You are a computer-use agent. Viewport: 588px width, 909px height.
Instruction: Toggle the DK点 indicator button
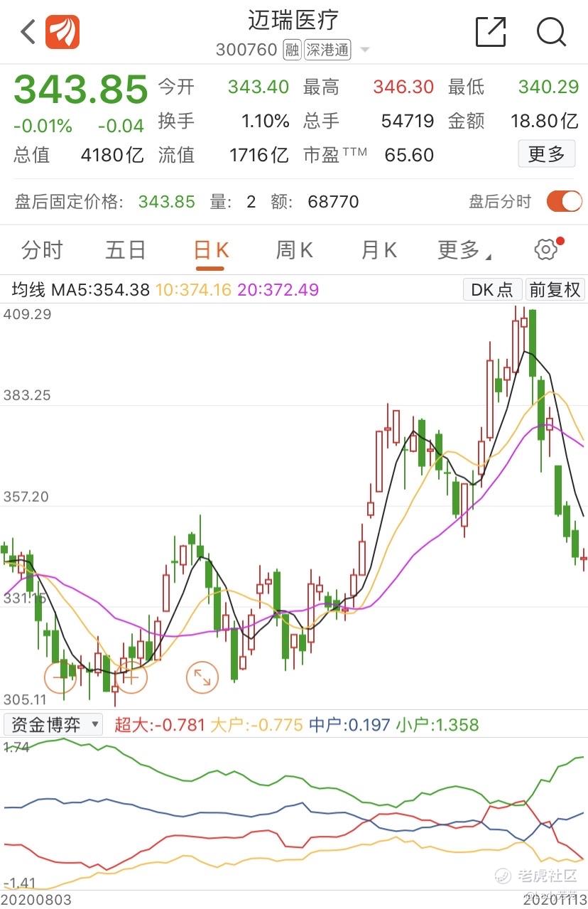[x=492, y=289]
